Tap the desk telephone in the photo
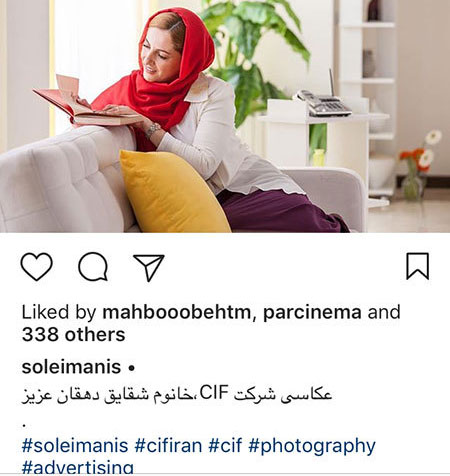The height and width of the screenshot is (476, 450). (x=323, y=102)
